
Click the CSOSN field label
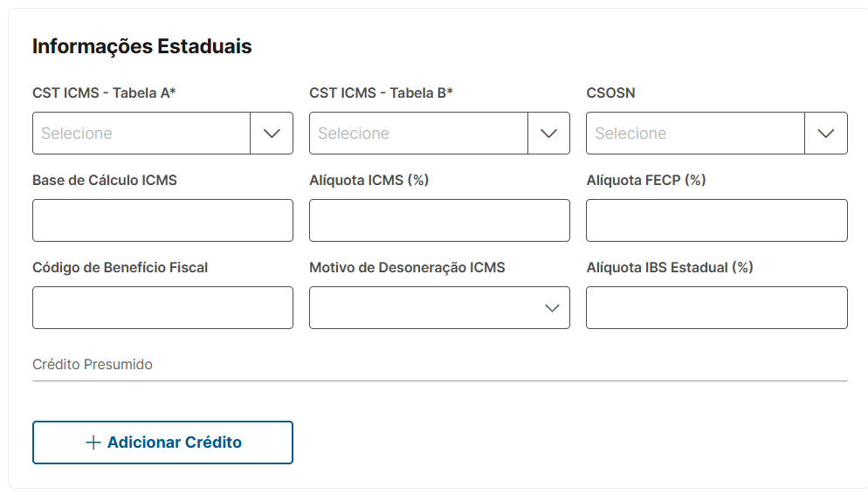[610, 93]
